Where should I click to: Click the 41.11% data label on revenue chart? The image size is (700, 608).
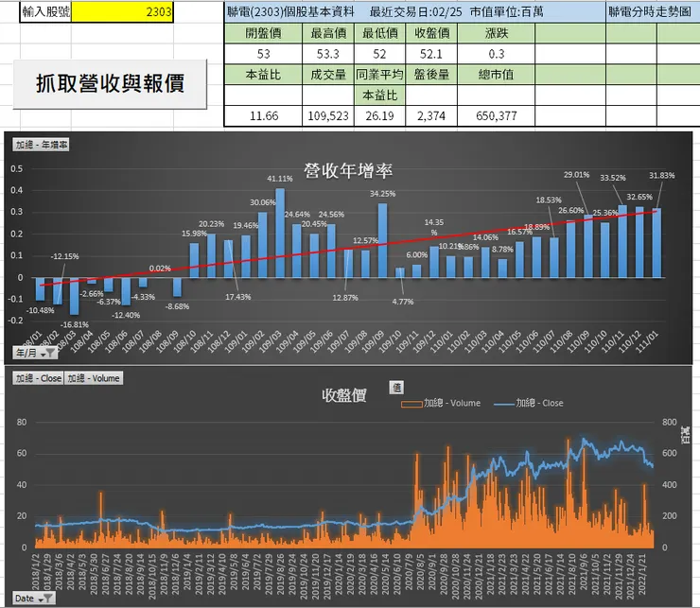point(280,179)
